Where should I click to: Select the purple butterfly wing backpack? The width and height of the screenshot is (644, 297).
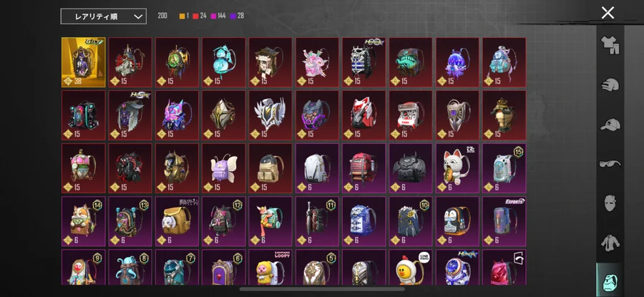(x=223, y=168)
